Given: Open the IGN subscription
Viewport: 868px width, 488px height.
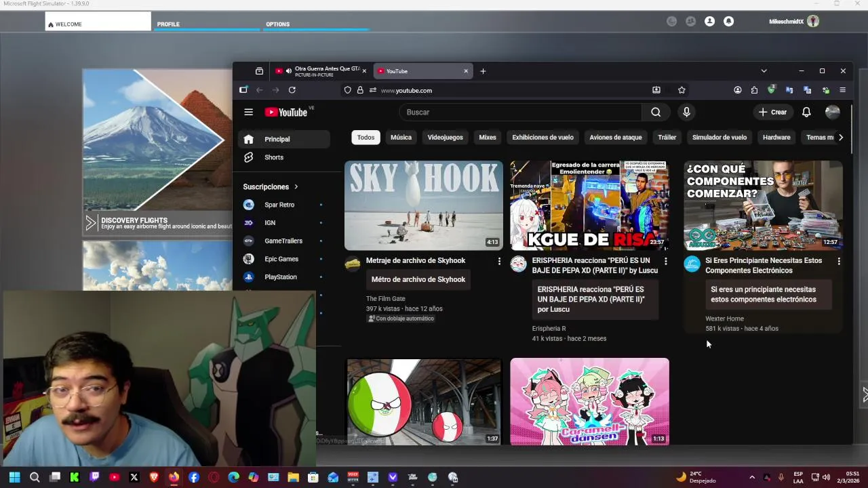Looking at the screenshot, I should tap(284, 223).
